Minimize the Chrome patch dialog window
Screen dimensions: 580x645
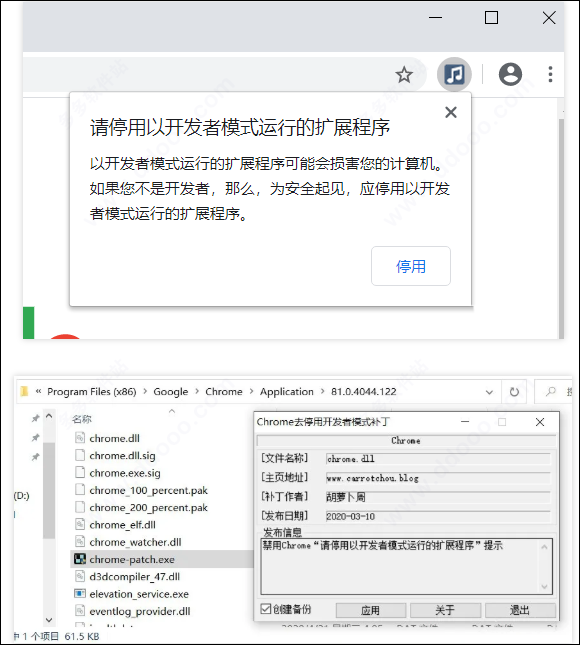tap(465, 422)
